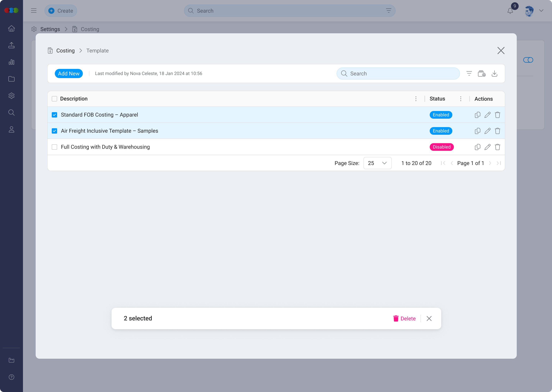Open the notifications bell

pyautogui.click(x=510, y=11)
